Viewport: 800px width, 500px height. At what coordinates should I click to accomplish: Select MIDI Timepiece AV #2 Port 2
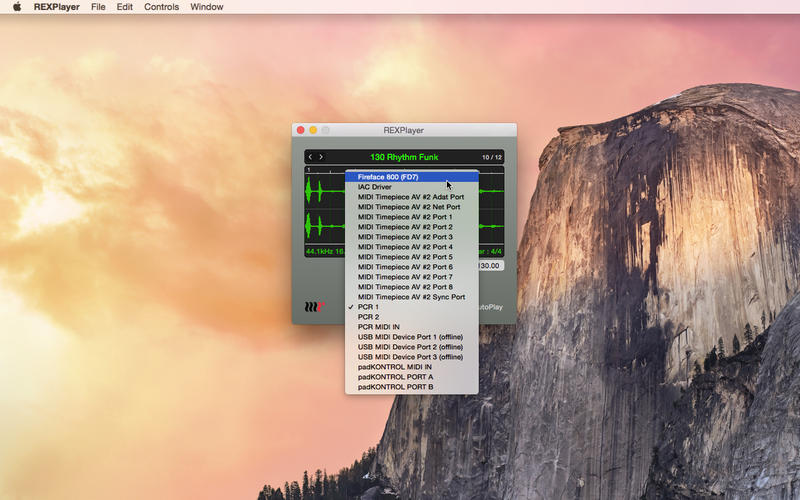point(412,227)
